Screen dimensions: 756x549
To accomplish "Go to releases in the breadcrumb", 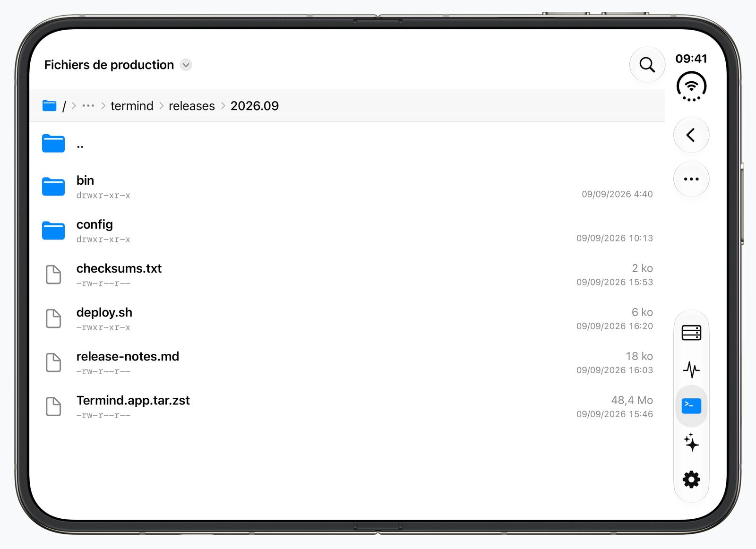I will (x=192, y=106).
